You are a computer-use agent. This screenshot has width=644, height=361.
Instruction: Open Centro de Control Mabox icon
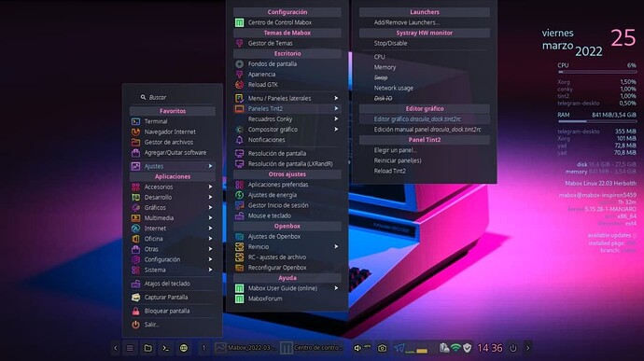point(240,22)
